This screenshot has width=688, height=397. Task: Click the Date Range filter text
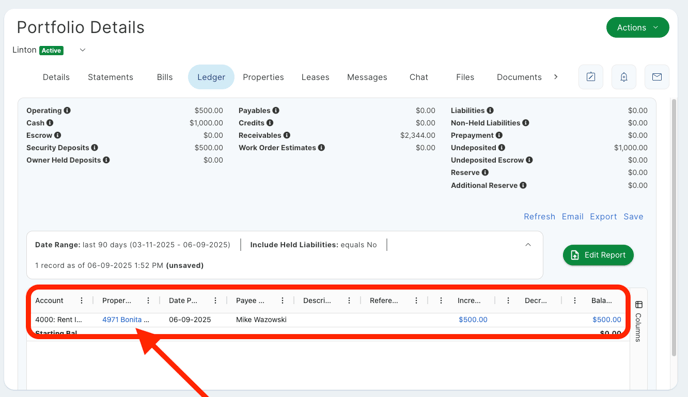tap(133, 245)
